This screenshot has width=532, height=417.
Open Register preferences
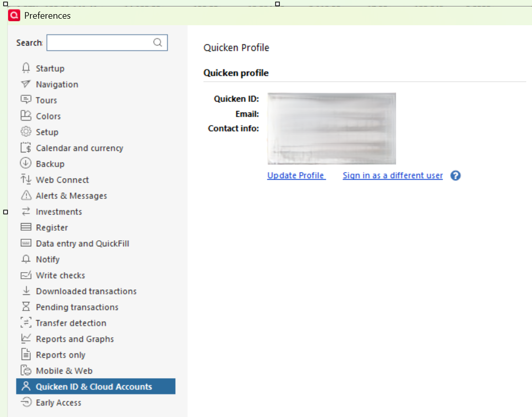point(52,228)
